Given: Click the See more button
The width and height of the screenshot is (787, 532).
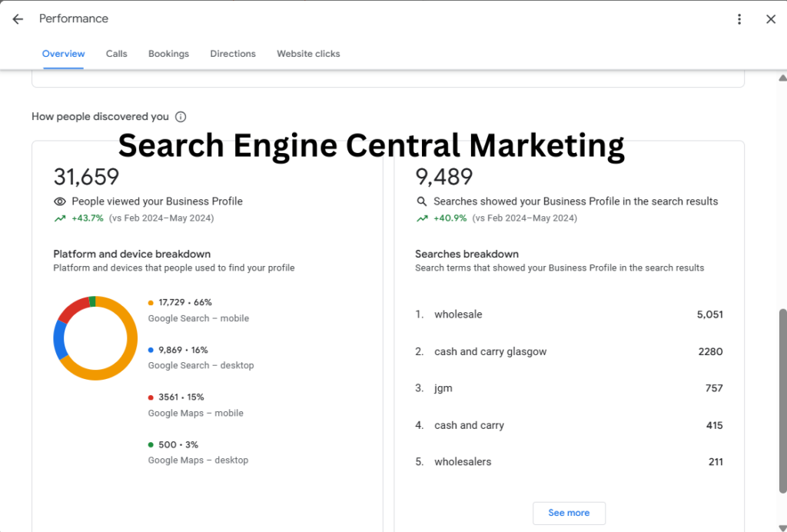Looking at the screenshot, I should point(569,513).
